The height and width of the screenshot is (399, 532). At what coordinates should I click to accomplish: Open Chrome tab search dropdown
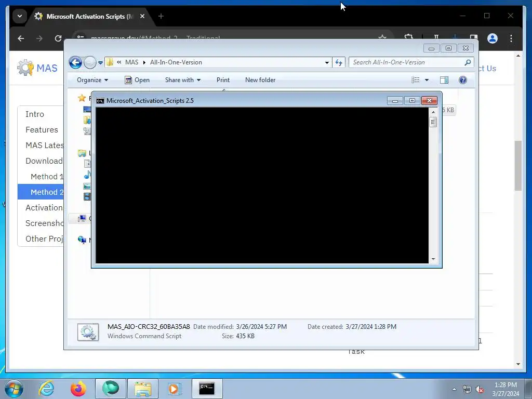tap(20, 16)
